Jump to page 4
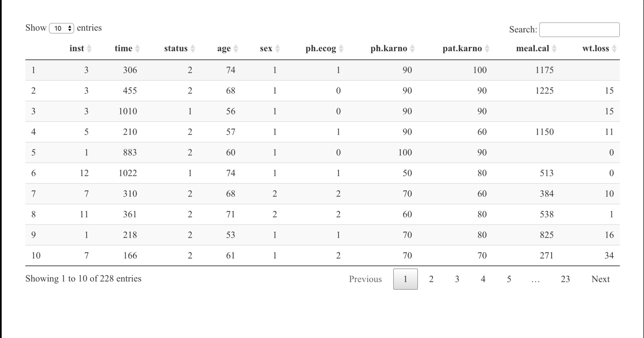This screenshot has height=338, width=644. pos(483,279)
